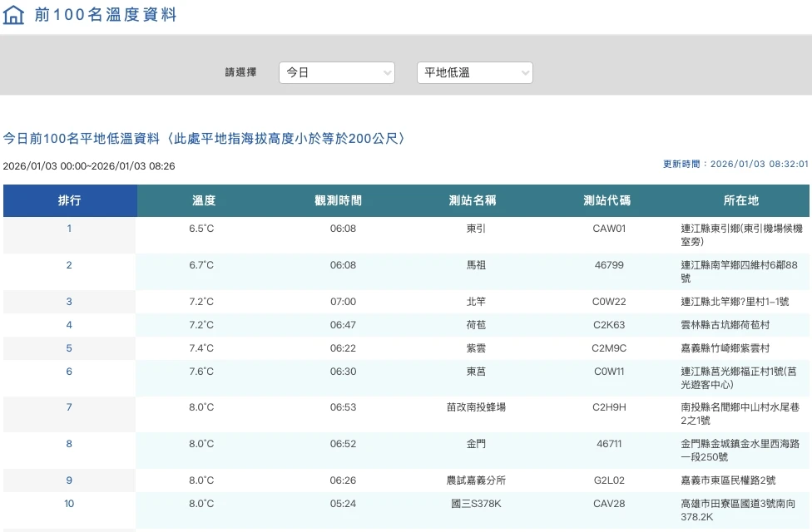Click rank 5 in the 紫雲 row

(70, 348)
